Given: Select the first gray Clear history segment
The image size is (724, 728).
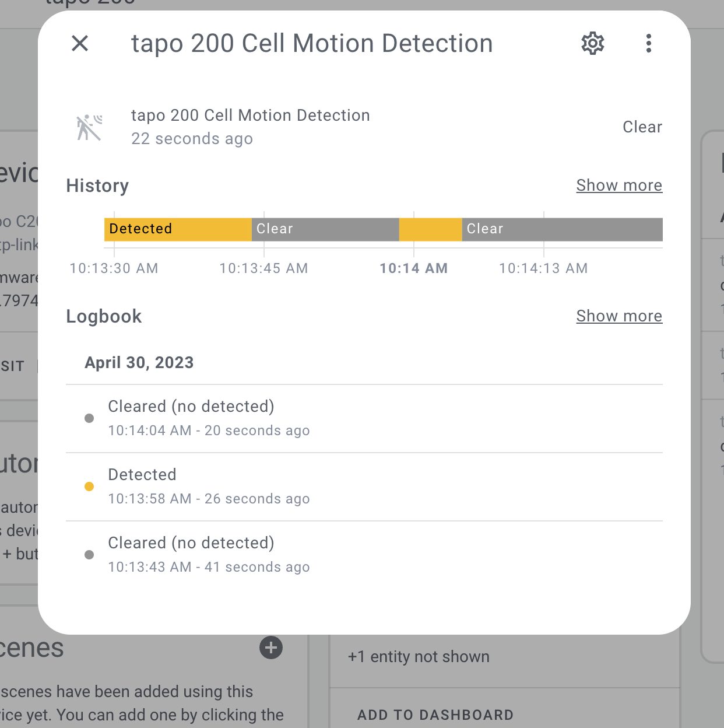Looking at the screenshot, I should (x=325, y=229).
